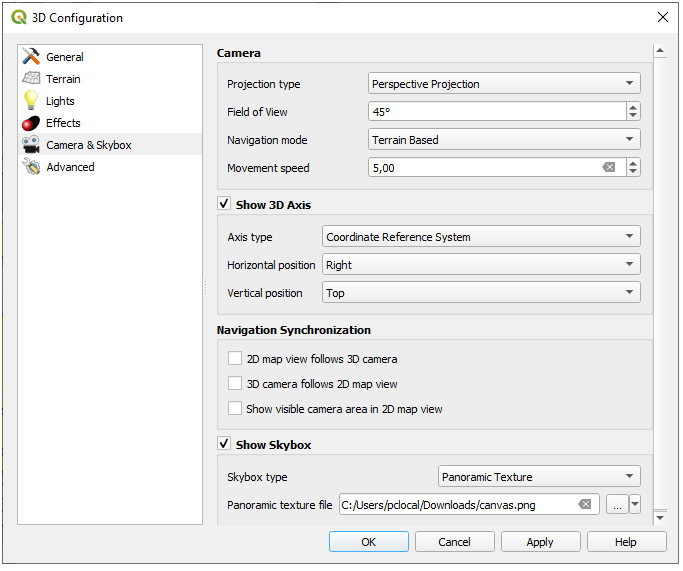This screenshot has width=683, height=571.
Task: Open the Effects icon in sidebar
Action: 31,123
